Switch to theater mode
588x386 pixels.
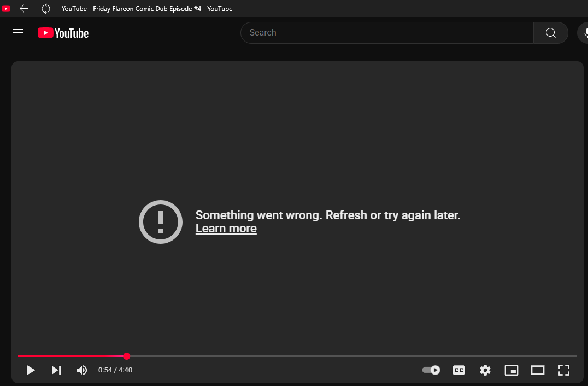537,370
